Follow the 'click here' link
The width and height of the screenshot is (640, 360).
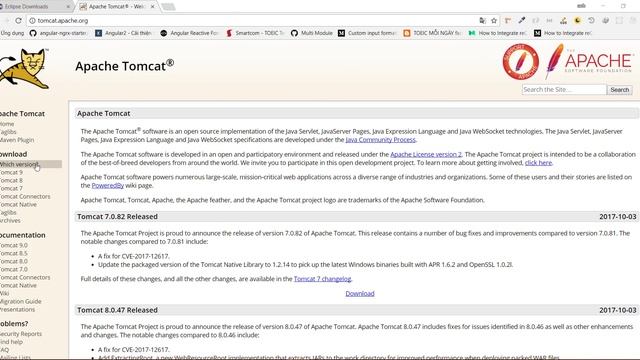click(x=538, y=162)
